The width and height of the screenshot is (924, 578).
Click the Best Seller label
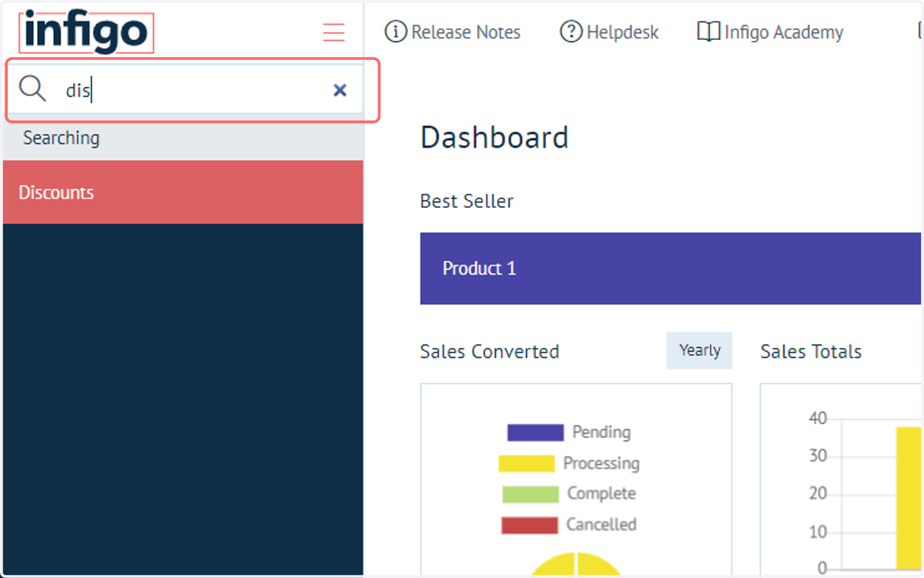(467, 201)
